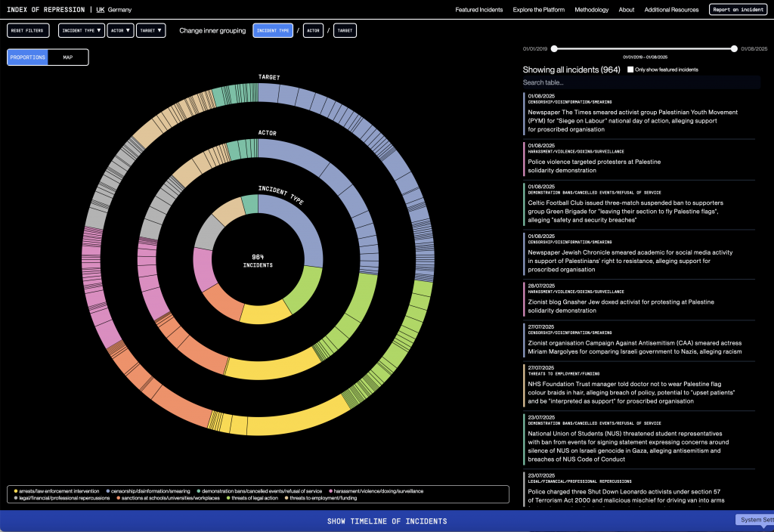Switch to the Proportions view
This screenshot has height=532, width=774.
coord(28,57)
